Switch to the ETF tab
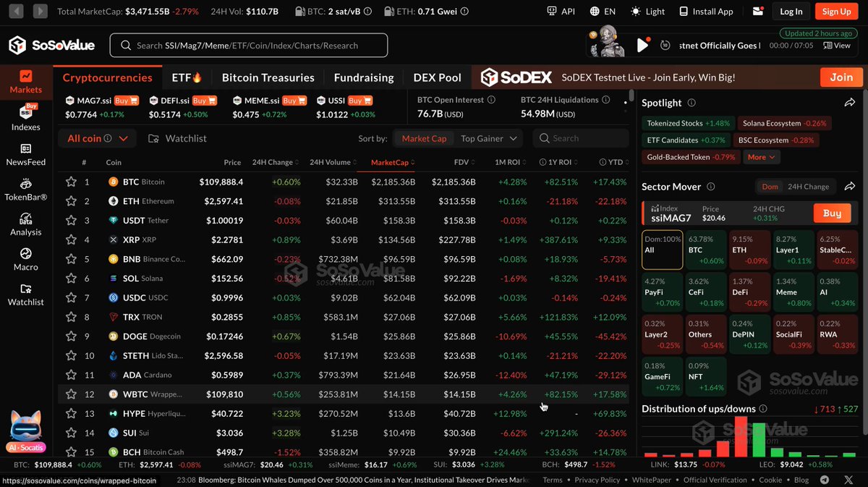The height and width of the screenshot is (487, 868). point(187,77)
